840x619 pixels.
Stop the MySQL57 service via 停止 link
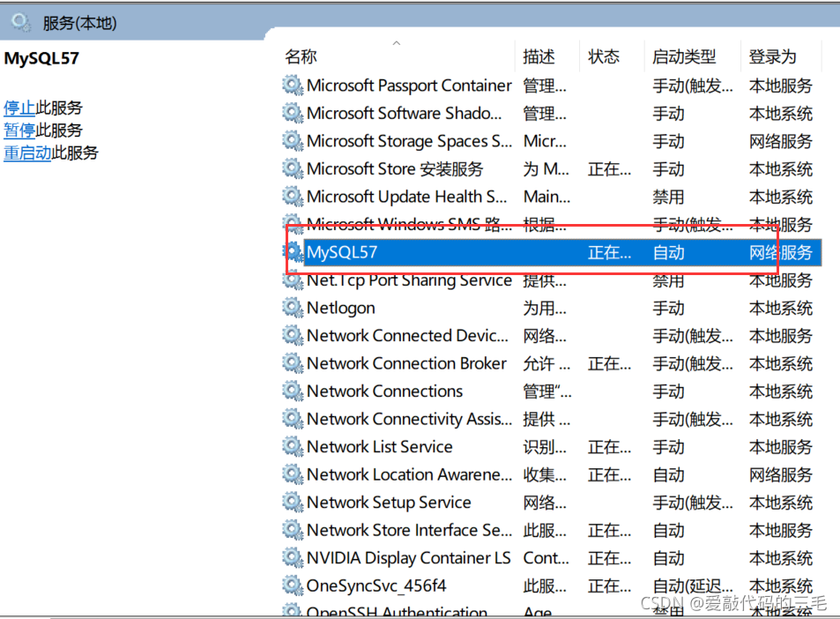pyautogui.click(x=19, y=108)
